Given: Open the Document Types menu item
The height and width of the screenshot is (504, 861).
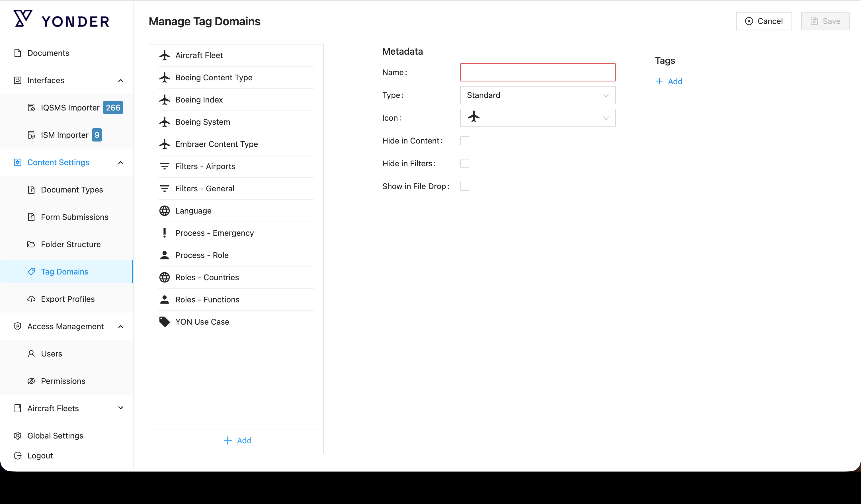Looking at the screenshot, I should click(x=72, y=190).
